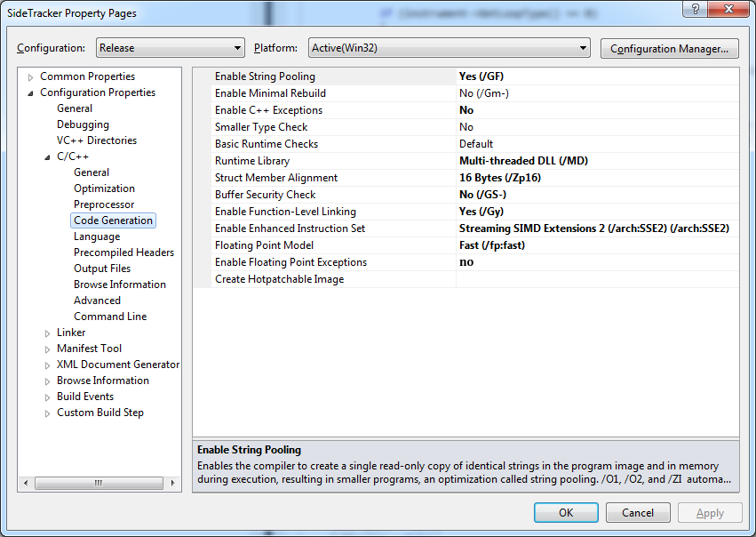Click the Fast (/fp:fast) value
Screen dimensions: 756x537
(492, 245)
